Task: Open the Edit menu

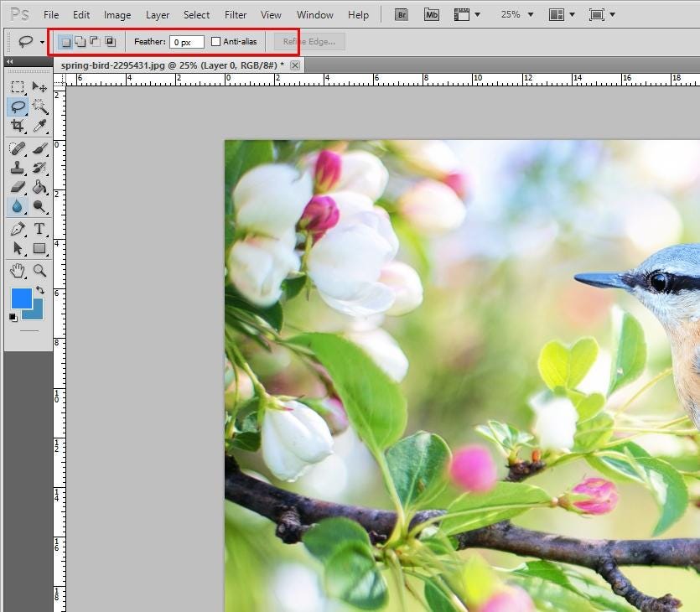Action: pyautogui.click(x=81, y=15)
